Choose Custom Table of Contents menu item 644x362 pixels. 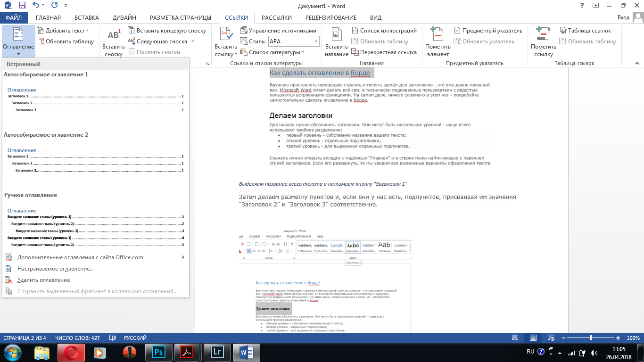56,269
